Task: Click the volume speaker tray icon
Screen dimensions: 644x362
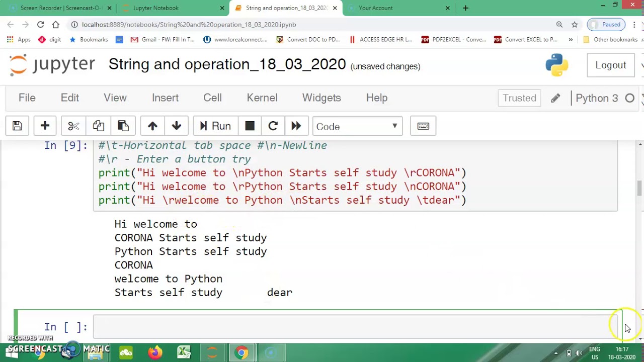Action: 580,353
